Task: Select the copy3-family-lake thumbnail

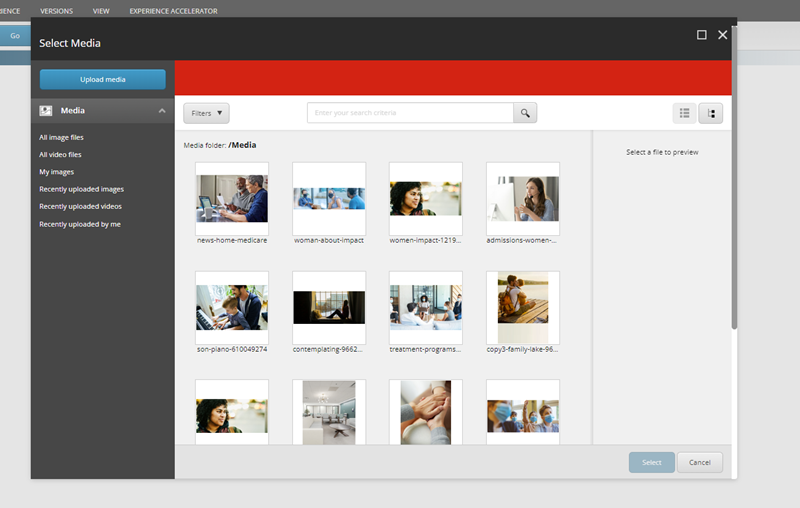Action: point(523,308)
